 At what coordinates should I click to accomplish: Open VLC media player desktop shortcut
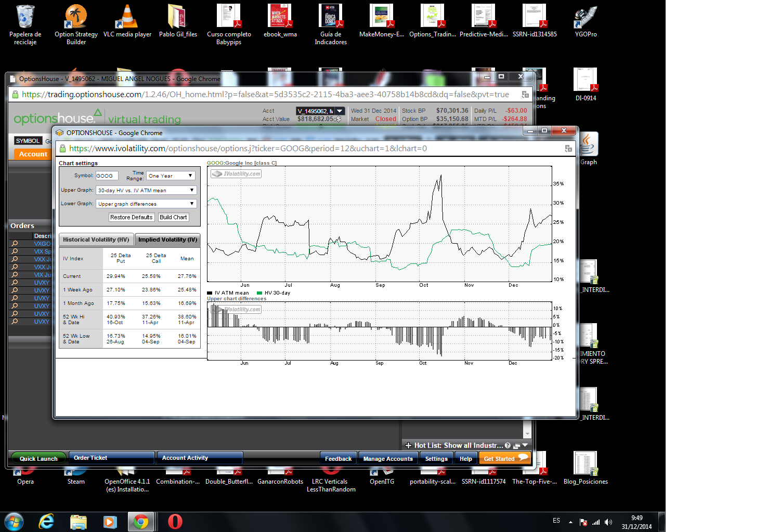pyautogui.click(x=127, y=21)
